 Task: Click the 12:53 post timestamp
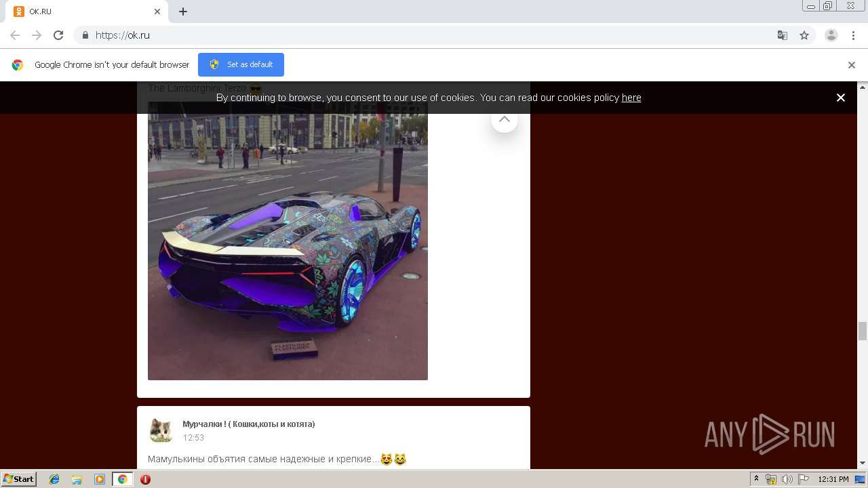pyautogui.click(x=193, y=438)
